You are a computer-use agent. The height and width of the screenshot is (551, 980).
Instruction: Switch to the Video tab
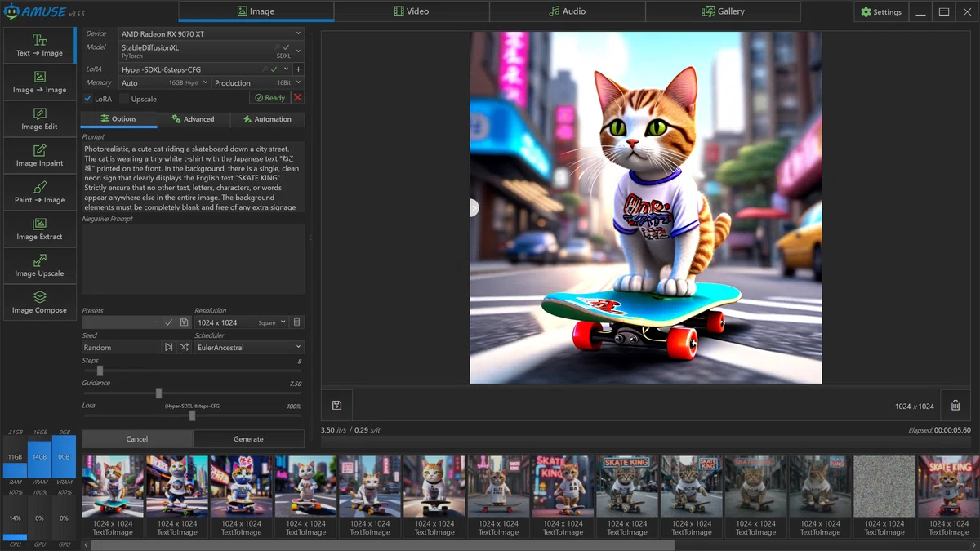tap(412, 11)
